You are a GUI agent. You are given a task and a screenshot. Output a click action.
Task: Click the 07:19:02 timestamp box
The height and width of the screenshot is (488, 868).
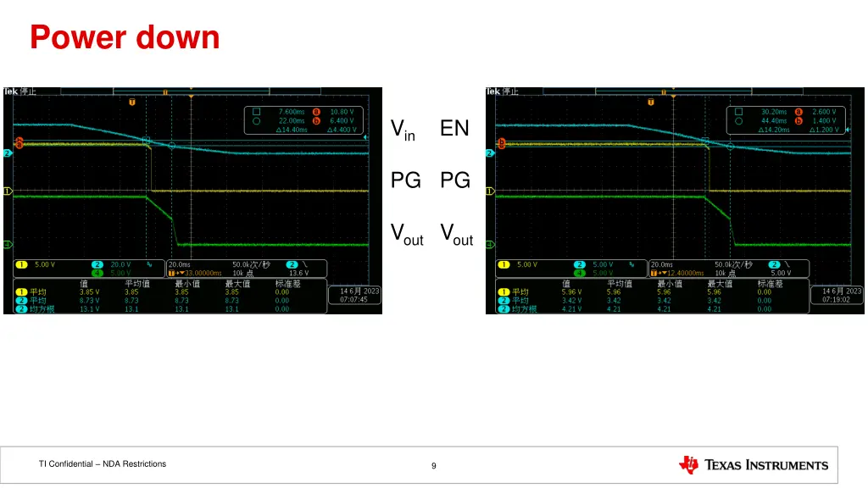(837, 295)
